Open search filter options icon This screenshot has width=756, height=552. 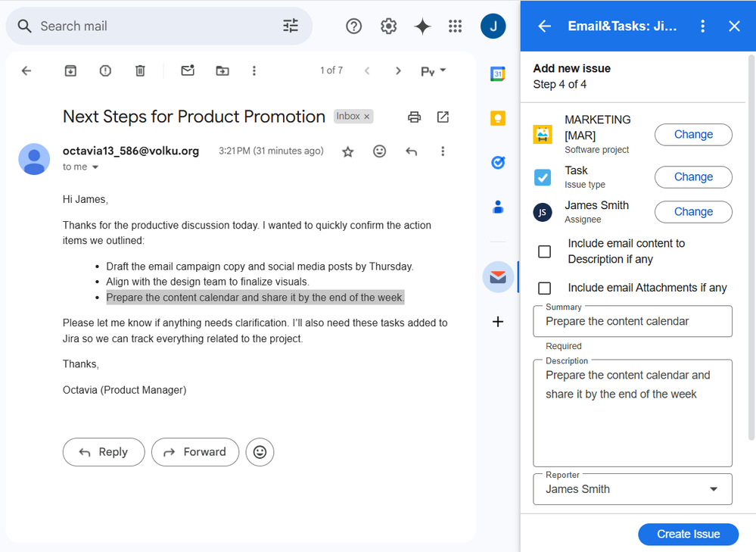(291, 26)
